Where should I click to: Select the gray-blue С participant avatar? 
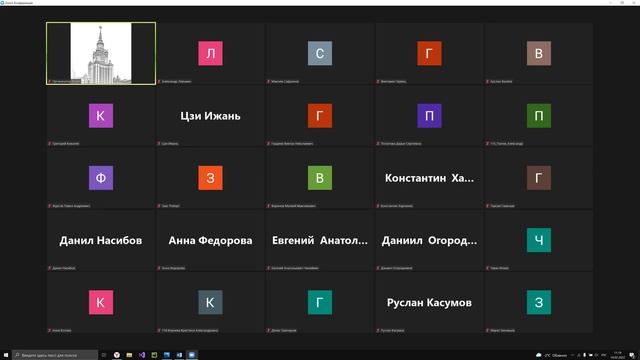pyautogui.click(x=320, y=53)
